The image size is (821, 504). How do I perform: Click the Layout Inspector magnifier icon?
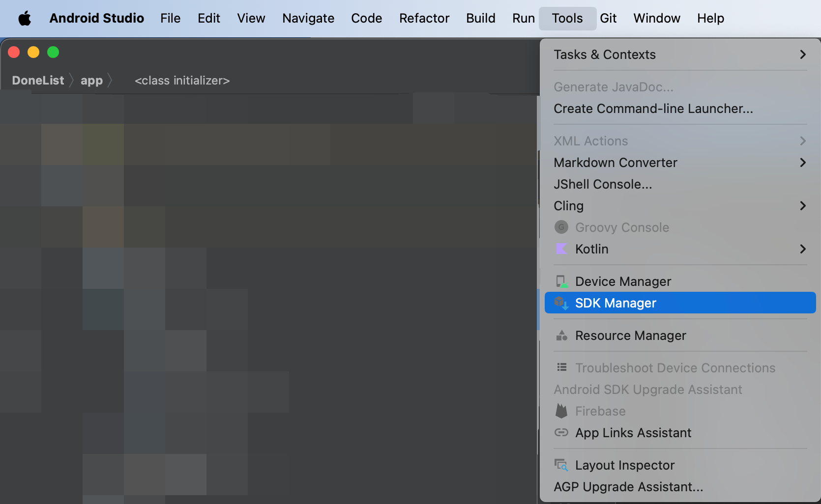tap(561, 465)
